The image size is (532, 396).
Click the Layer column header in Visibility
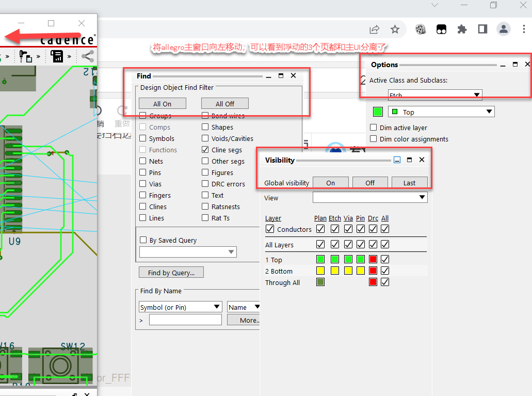point(273,218)
